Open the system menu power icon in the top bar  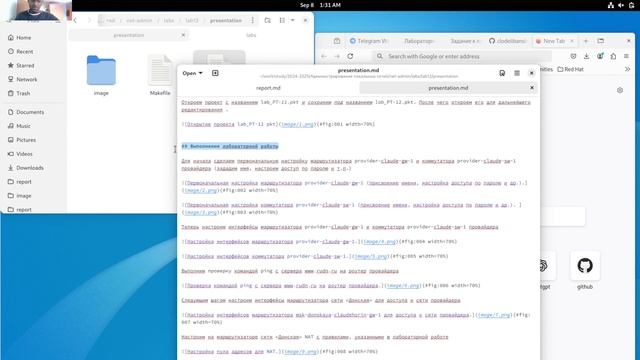[631, 5]
